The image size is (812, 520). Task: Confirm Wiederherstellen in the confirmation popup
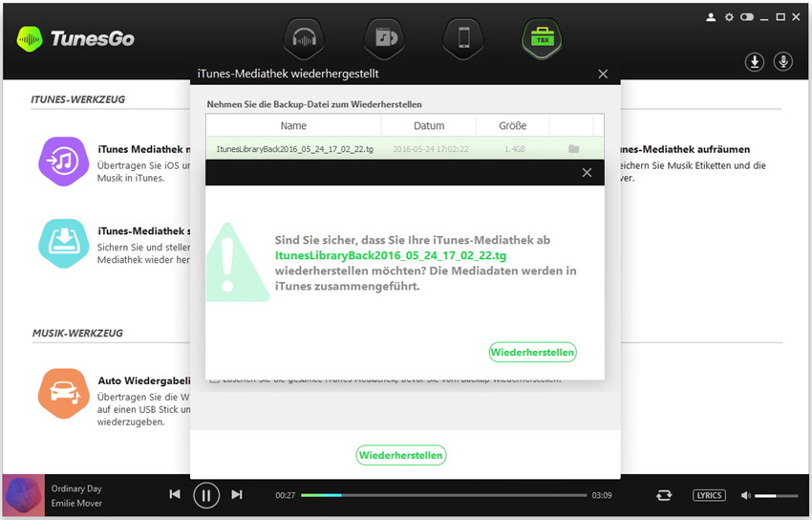click(532, 352)
